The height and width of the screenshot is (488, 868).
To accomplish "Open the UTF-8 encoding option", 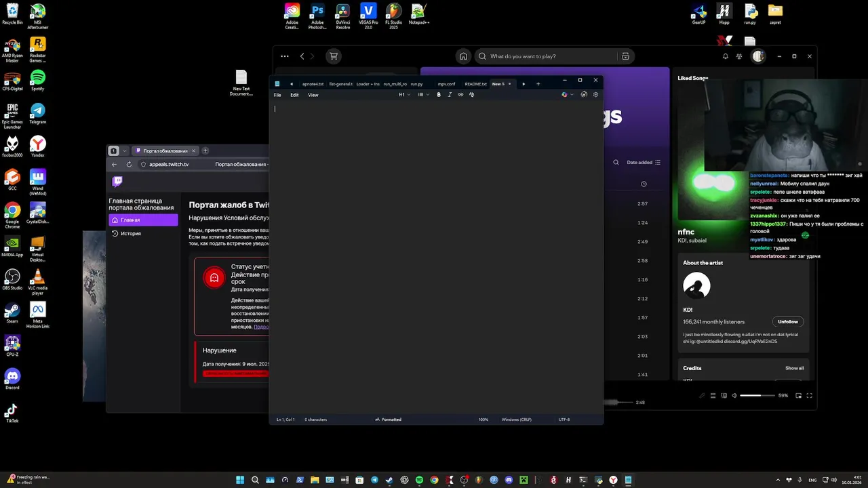I will click(x=564, y=420).
